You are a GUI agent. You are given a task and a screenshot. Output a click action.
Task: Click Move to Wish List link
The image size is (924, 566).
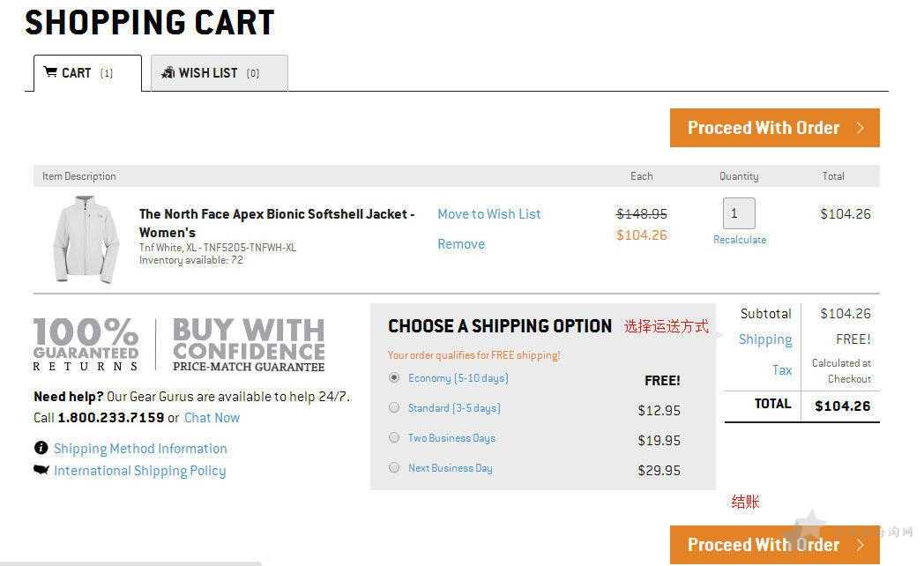489,214
